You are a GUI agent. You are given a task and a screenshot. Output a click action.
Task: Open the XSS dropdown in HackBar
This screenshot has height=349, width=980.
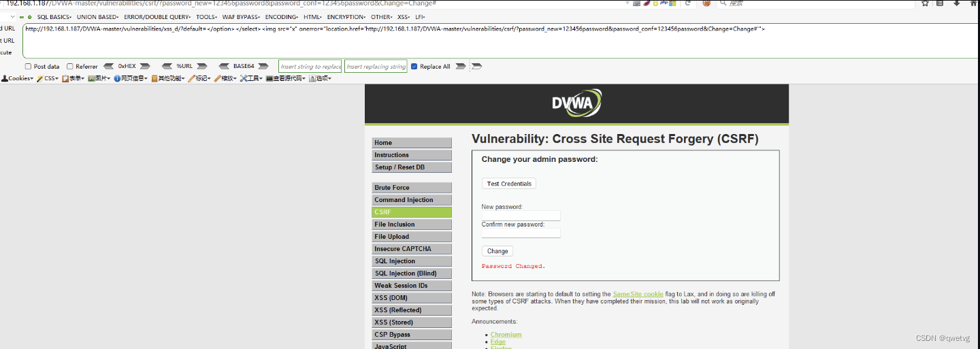[x=404, y=17]
